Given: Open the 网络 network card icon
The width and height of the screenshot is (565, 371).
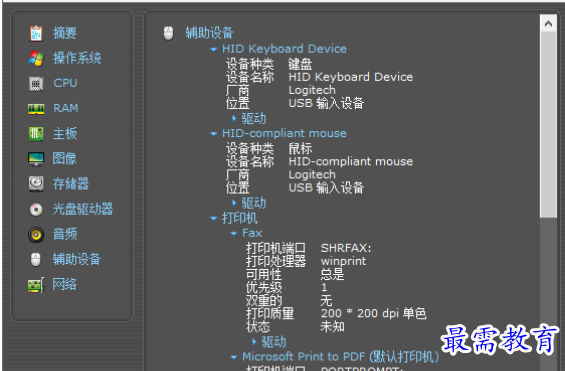Looking at the screenshot, I should 36,285.
